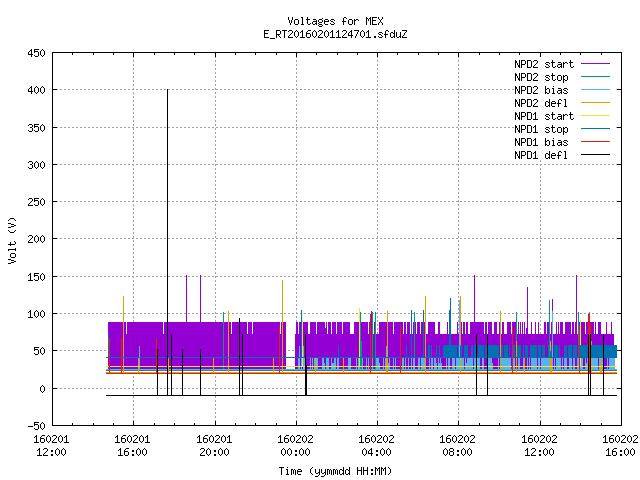Click the 'NPD2 bias' legend label

541,90
